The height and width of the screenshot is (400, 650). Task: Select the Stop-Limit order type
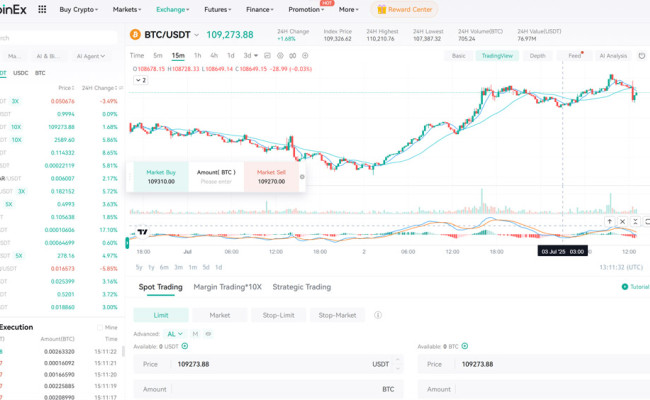click(x=279, y=315)
